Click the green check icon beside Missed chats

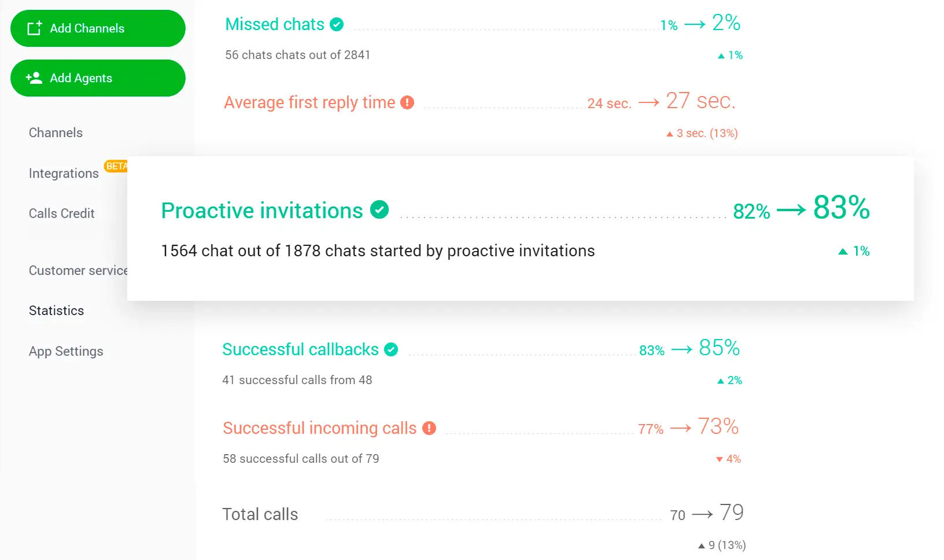pyautogui.click(x=337, y=24)
